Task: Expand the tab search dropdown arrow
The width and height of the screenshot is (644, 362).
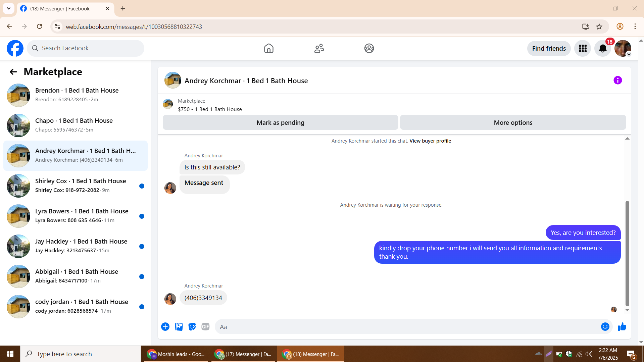Action: (9, 8)
